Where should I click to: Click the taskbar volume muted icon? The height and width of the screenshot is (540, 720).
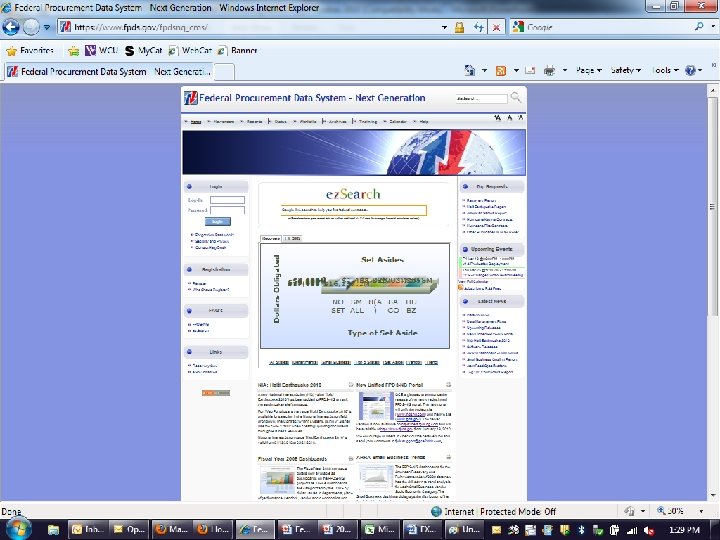click(x=649, y=530)
